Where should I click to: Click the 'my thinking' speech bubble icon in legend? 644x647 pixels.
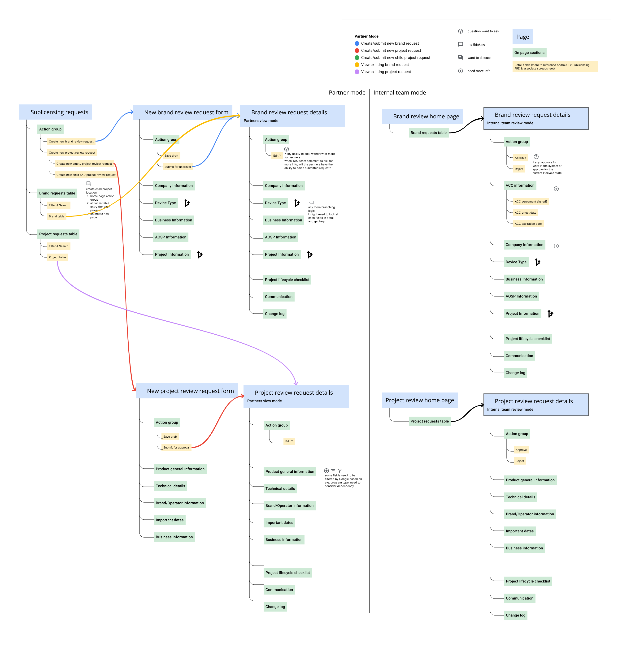(x=460, y=44)
